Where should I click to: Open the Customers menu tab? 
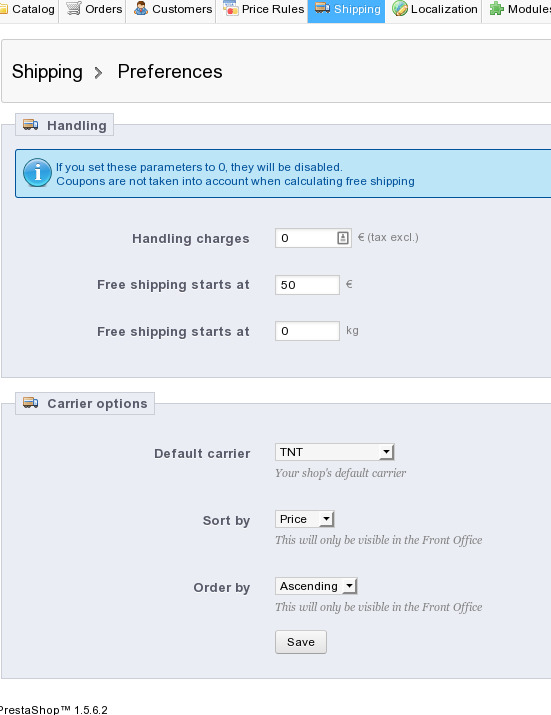[173, 9]
